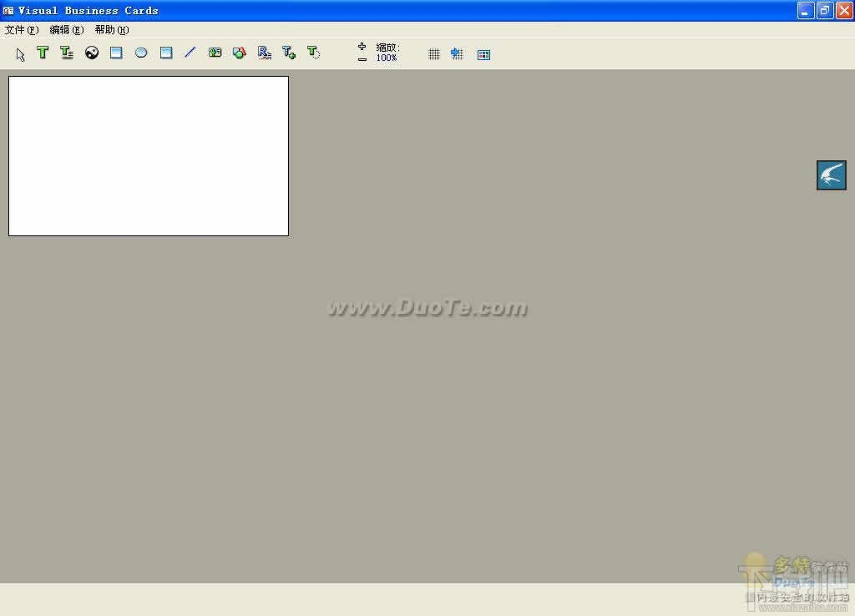Click the yin-yang image tool

point(92,53)
